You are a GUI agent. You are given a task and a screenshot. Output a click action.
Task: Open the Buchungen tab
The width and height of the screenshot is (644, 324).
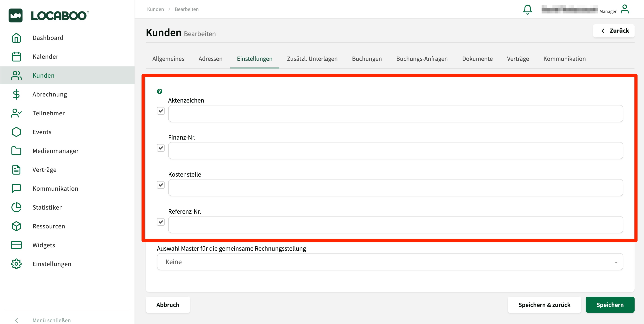[367, 59]
